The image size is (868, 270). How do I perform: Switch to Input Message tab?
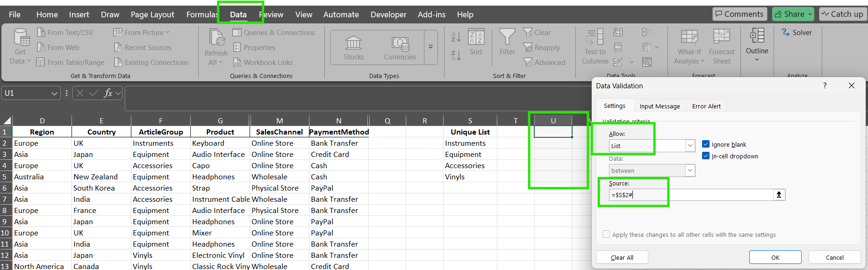click(660, 106)
